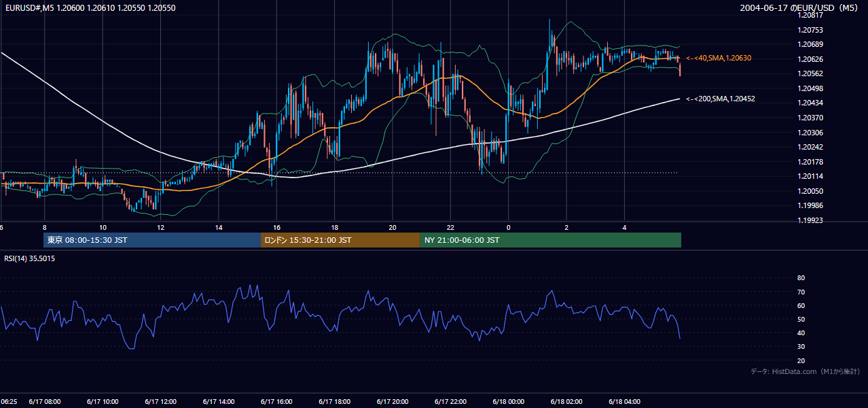Click price level 1.20114 on axis
Image resolution: width=868 pixels, height=408 pixels.
[810, 176]
